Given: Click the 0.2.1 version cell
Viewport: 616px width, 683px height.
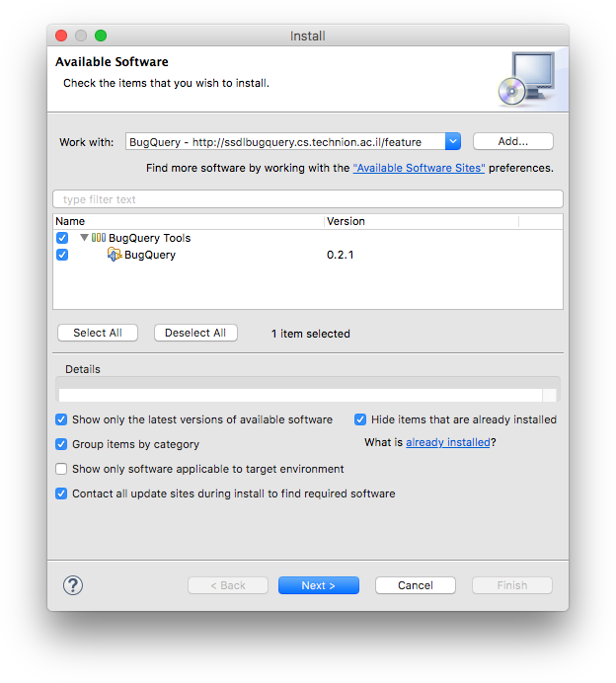Looking at the screenshot, I should pyautogui.click(x=340, y=255).
